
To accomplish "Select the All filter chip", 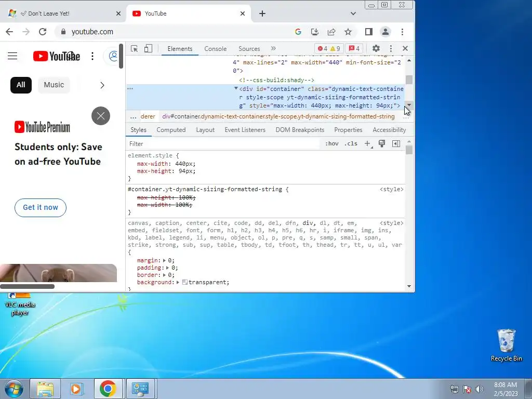I will click(x=21, y=85).
